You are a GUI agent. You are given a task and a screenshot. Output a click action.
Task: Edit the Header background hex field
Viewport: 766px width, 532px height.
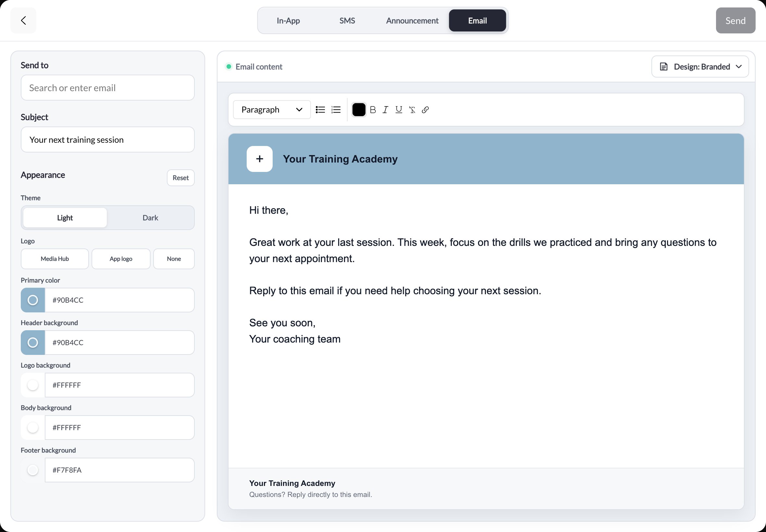click(x=119, y=343)
